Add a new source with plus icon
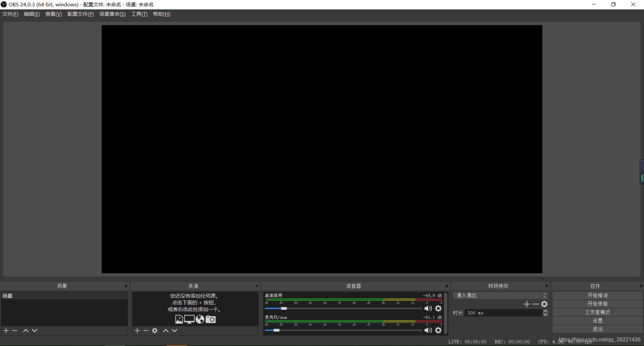Screen dimensions: 644x346 click(137, 331)
